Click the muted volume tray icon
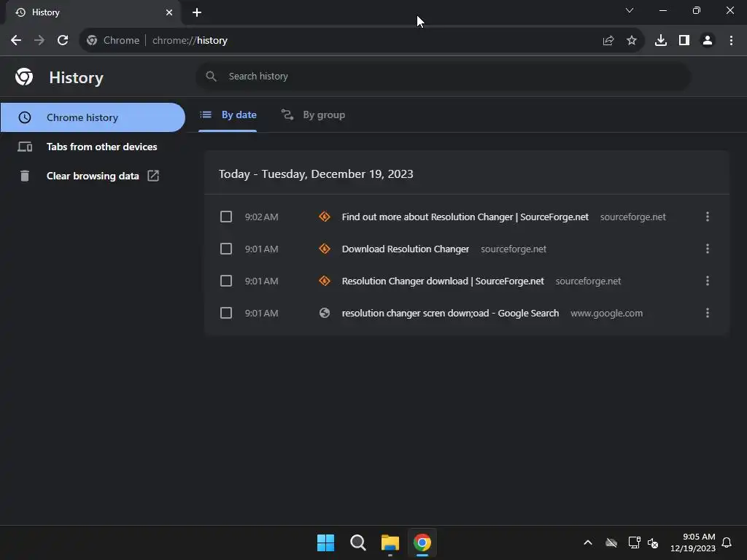 (653, 542)
